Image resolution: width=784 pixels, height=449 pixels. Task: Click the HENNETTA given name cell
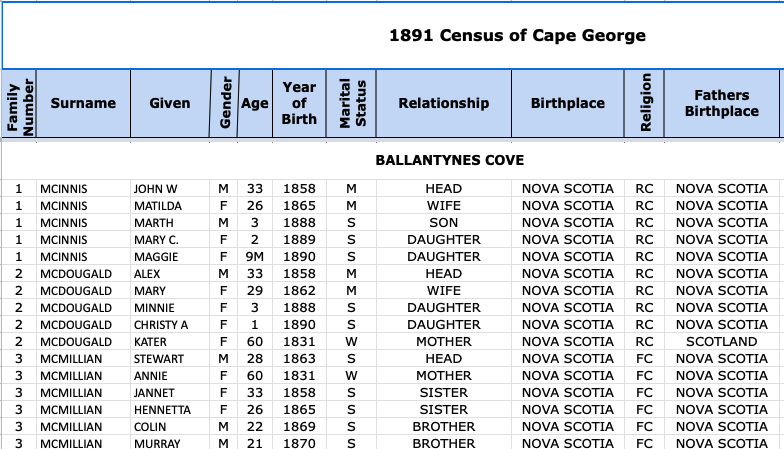tap(162, 410)
